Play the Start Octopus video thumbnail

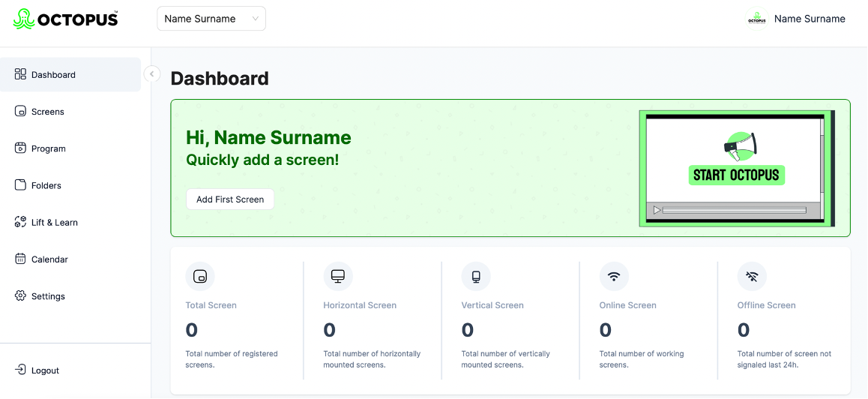(657, 210)
